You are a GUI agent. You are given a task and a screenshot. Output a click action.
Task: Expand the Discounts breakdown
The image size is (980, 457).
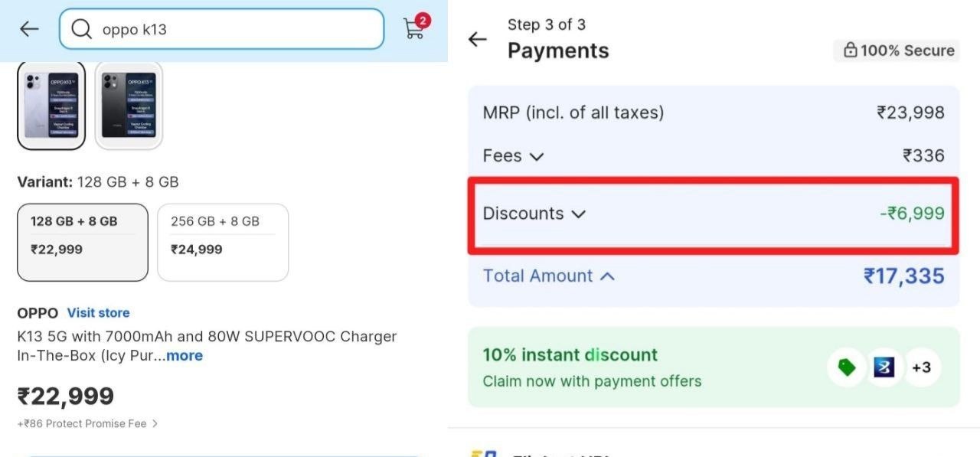(578, 214)
